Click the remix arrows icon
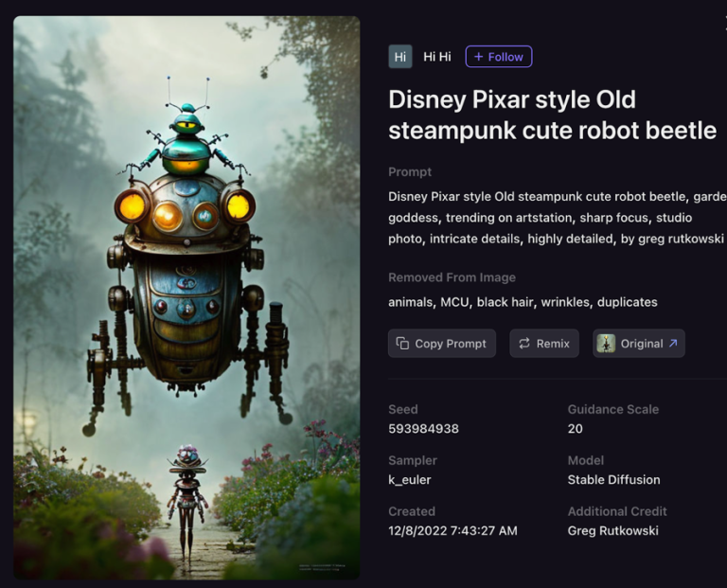Image resolution: width=727 pixels, height=588 pixels. click(524, 343)
